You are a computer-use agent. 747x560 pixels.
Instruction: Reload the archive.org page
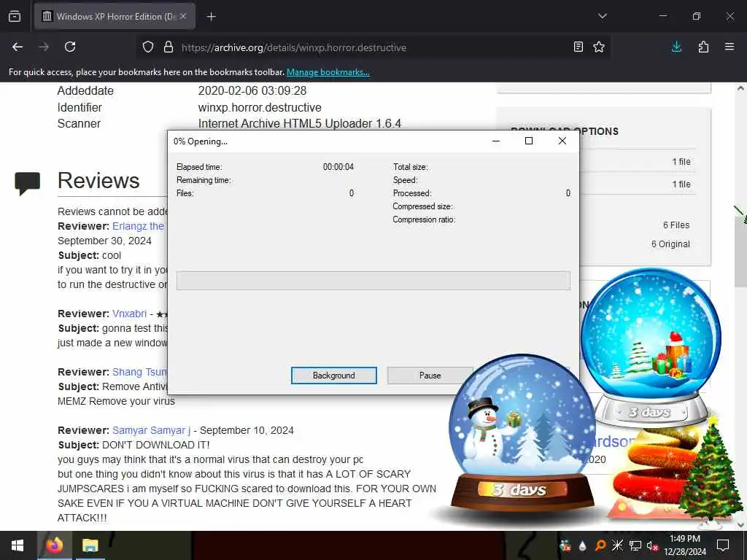70,47
